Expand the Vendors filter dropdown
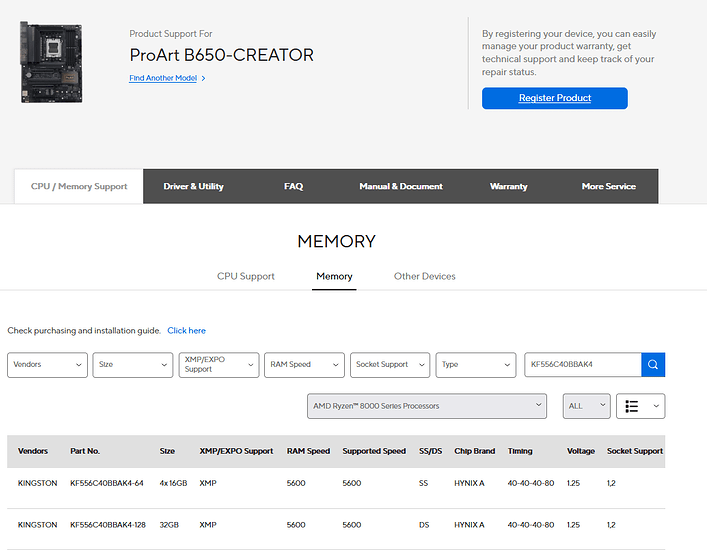This screenshot has height=550, width=707. point(48,365)
